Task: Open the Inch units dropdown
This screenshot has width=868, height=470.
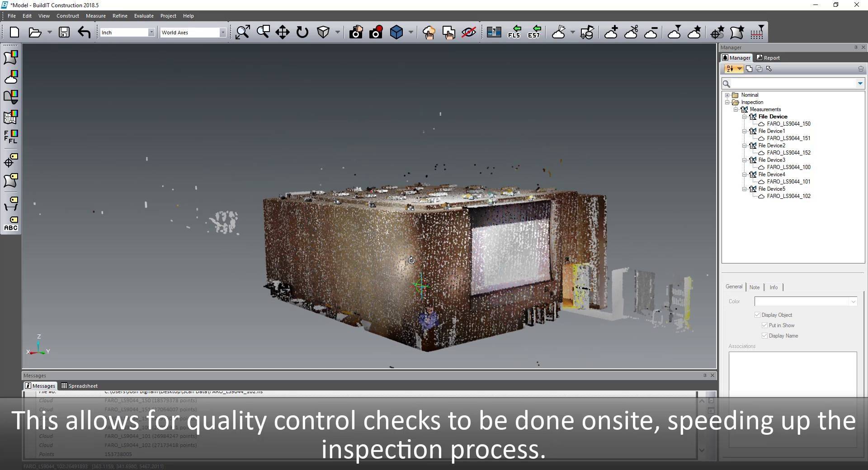Action: (152, 32)
